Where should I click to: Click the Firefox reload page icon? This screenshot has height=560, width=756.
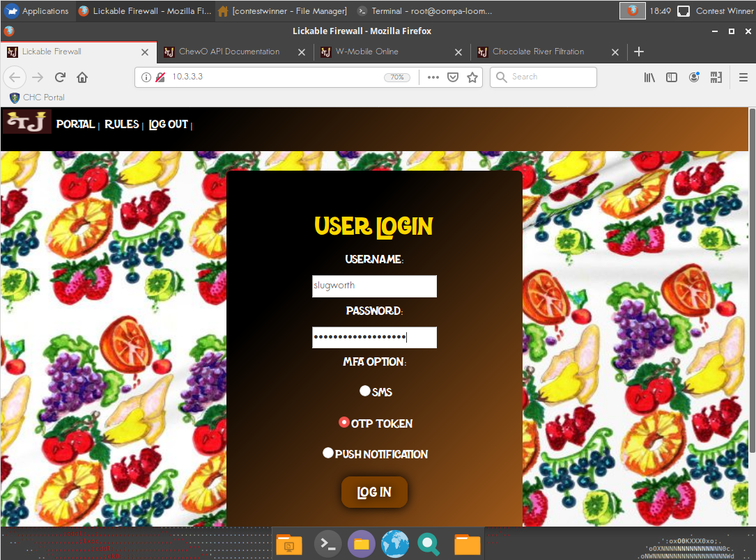60,77
